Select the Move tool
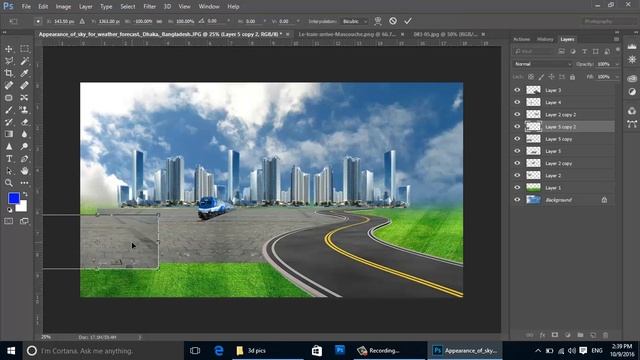This screenshot has height=360, width=640. [9, 49]
